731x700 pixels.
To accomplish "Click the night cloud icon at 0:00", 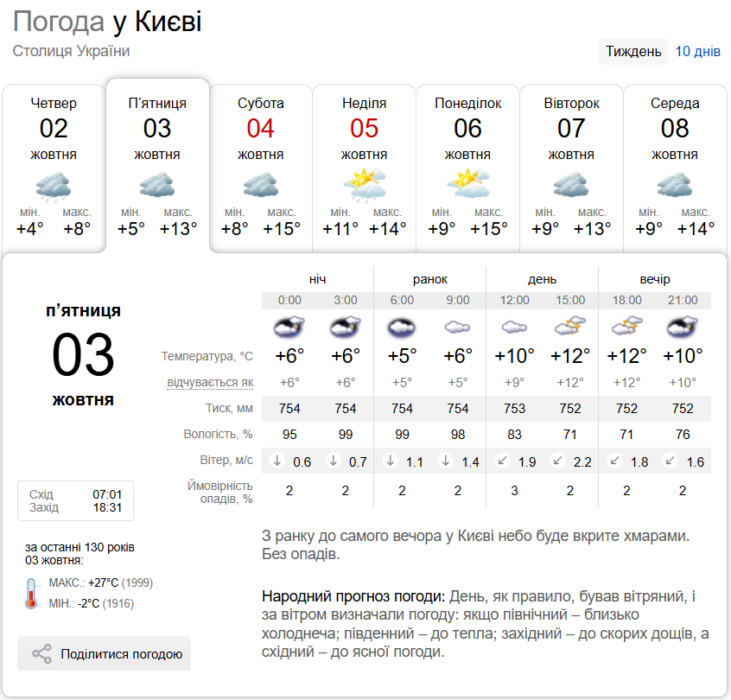I will 289,328.
